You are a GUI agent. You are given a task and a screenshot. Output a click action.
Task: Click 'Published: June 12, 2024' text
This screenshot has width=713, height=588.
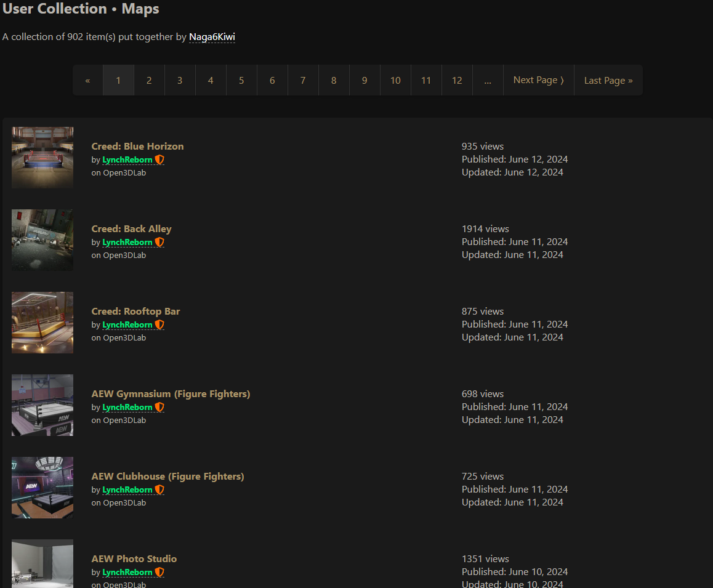coord(515,159)
